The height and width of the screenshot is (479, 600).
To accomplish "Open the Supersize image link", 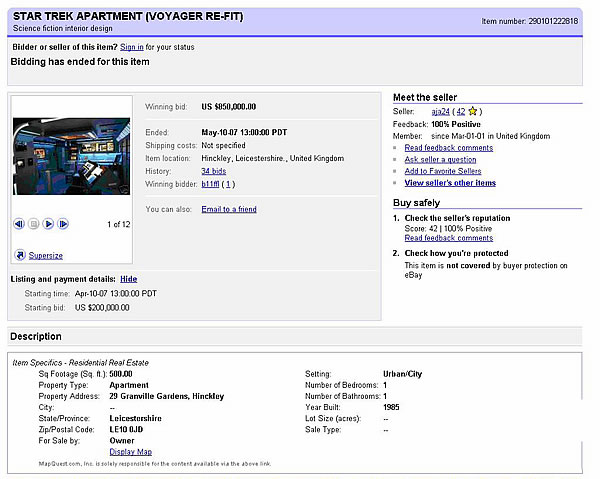I will pos(46,255).
